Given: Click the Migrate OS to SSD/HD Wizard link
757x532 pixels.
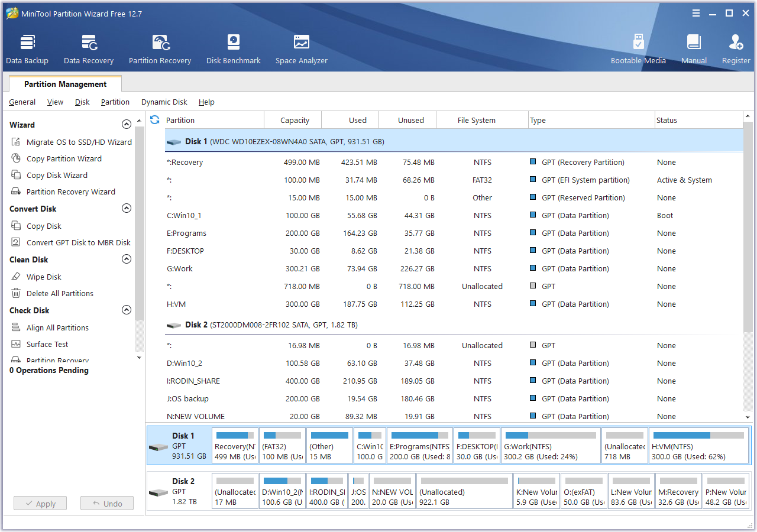Looking at the screenshot, I should 79,142.
